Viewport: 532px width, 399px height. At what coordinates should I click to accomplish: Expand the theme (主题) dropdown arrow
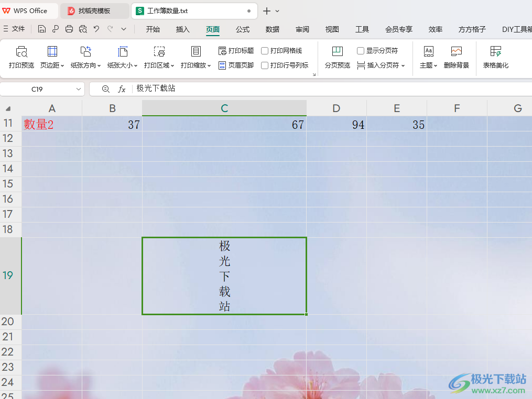coord(436,66)
